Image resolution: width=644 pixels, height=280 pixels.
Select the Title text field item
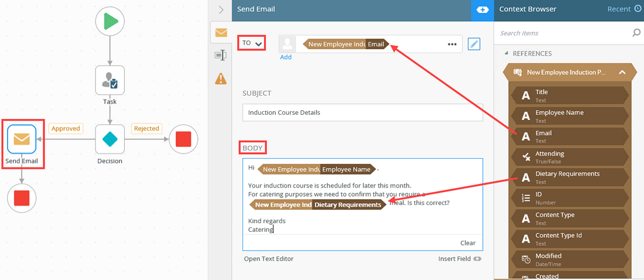tap(570, 96)
